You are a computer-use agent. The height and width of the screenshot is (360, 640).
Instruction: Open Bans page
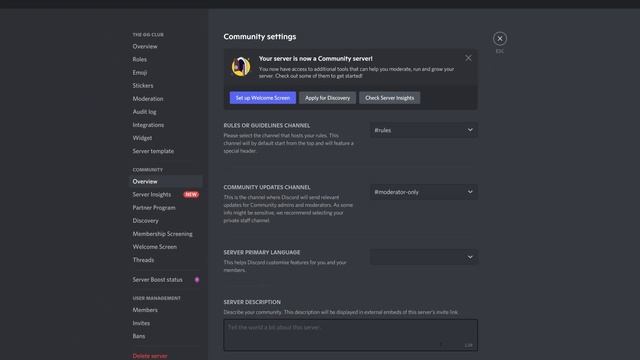click(139, 336)
